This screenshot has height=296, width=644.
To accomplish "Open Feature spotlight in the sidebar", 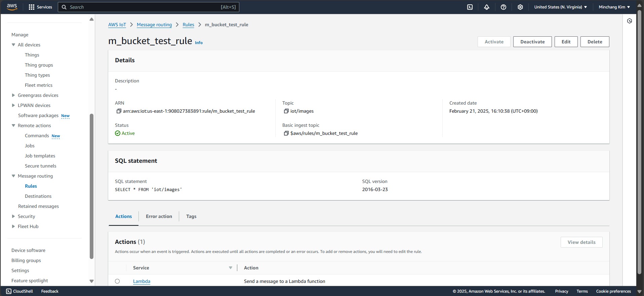I will pyautogui.click(x=30, y=281).
